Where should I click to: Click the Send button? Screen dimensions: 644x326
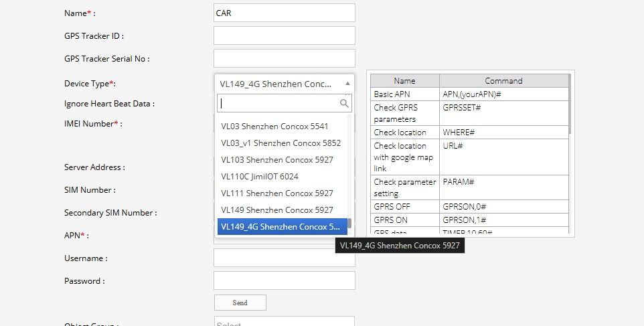point(240,303)
